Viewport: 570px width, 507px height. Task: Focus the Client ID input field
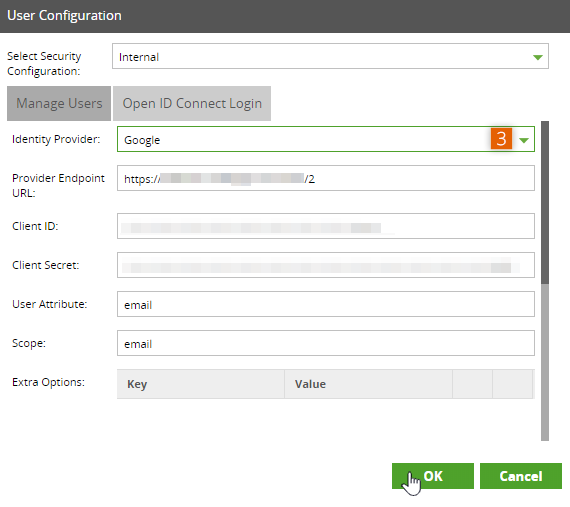(x=326, y=226)
